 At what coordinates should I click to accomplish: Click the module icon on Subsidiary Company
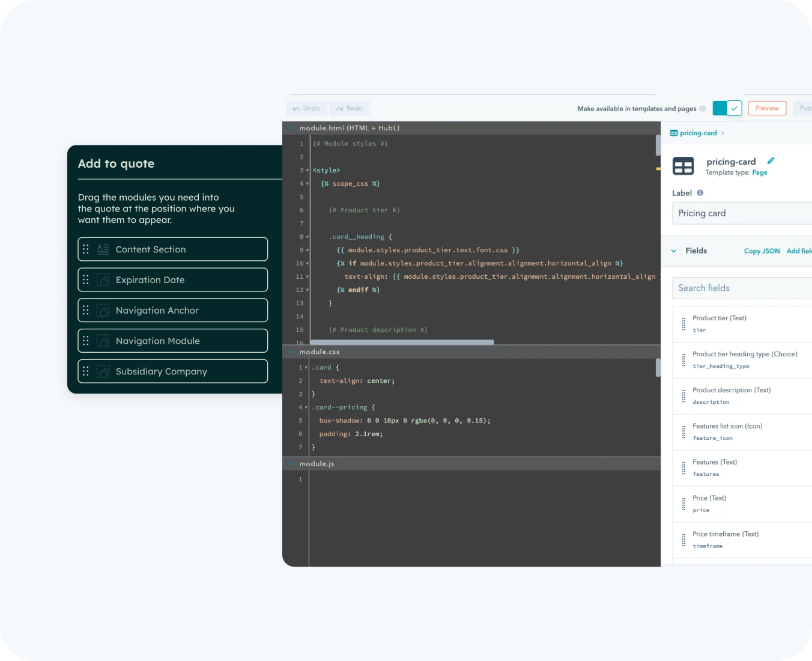pos(103,371)
